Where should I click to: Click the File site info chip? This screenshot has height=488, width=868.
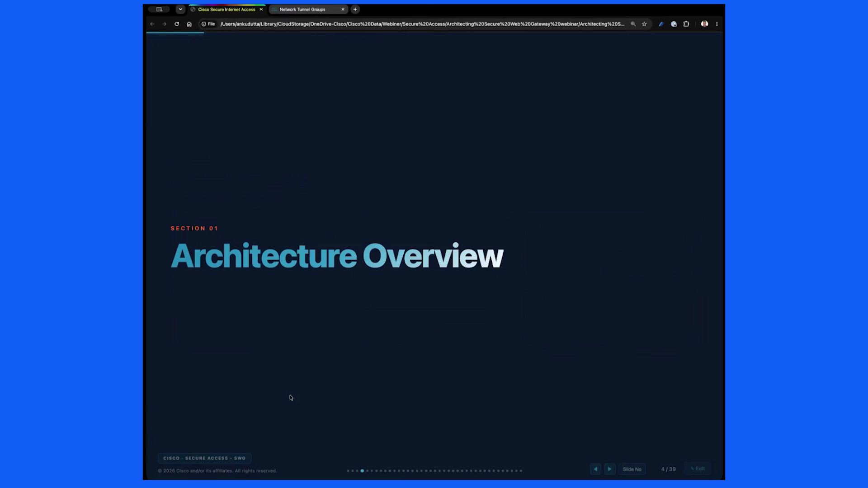[208, 24]
